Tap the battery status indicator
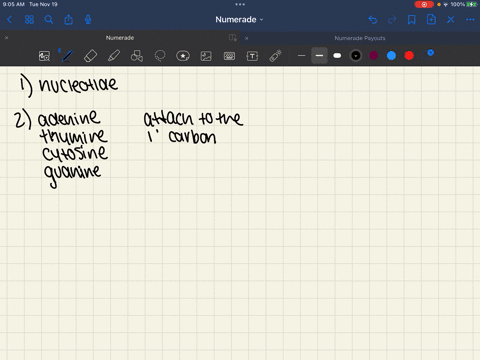Image resolution: width=480 pixels, height=360 pixels. 472,4
